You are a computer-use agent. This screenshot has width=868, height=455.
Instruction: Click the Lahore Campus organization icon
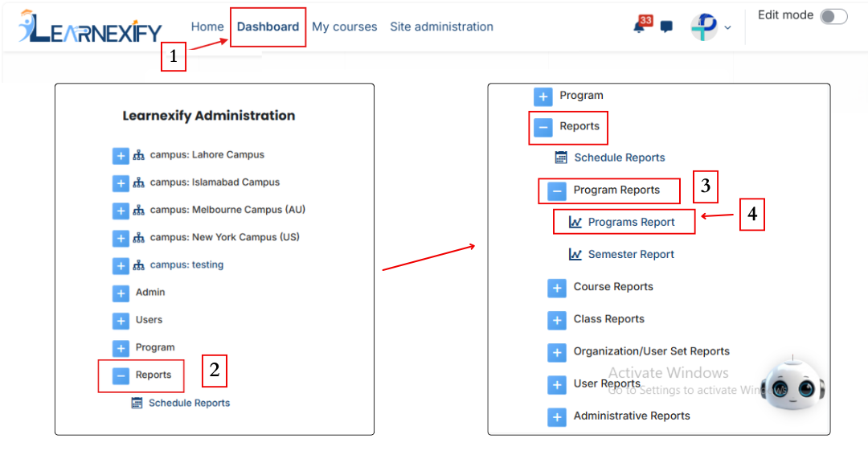139,155
